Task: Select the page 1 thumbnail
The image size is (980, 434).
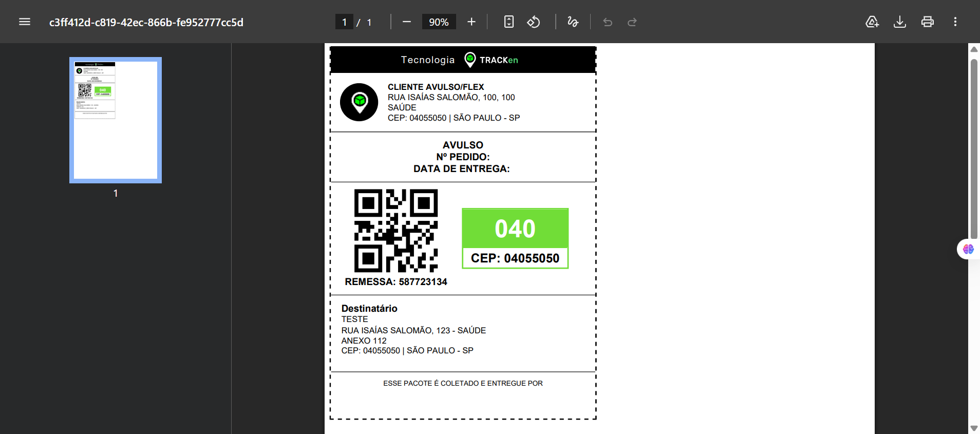Action: (x=116, y=120)
